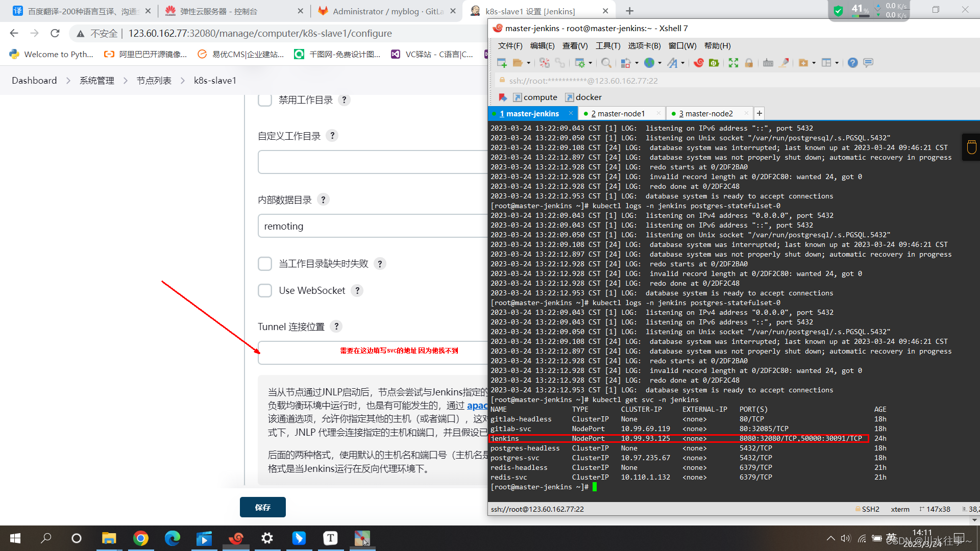The width and height of the screenshot is (980, 551).
Task: Go to 节点列表 breadcrumb link
Action: 154,81
